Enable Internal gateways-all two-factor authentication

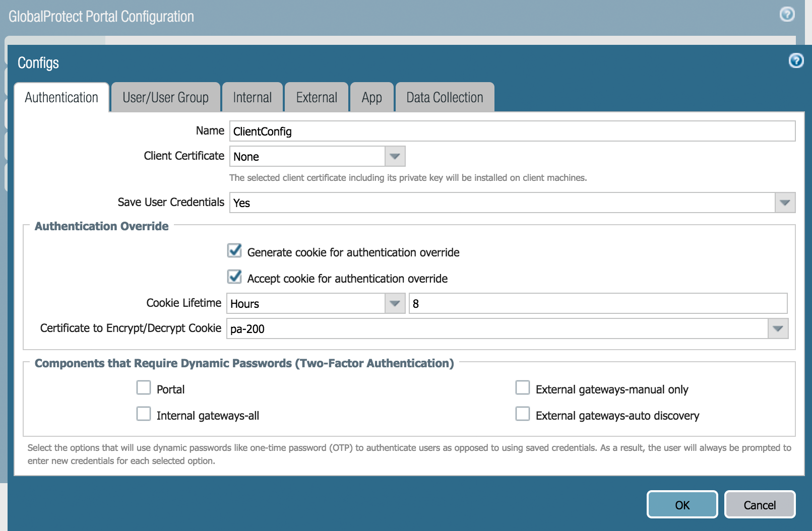144,414
